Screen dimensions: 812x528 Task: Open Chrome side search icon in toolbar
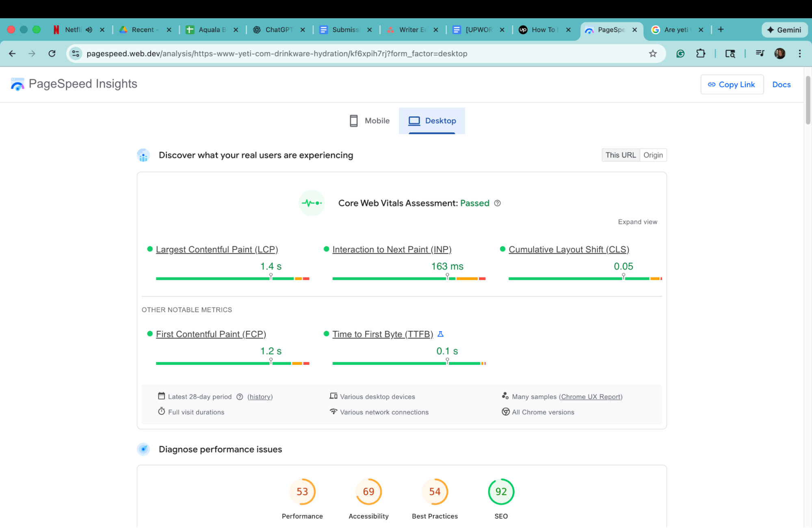730,54
